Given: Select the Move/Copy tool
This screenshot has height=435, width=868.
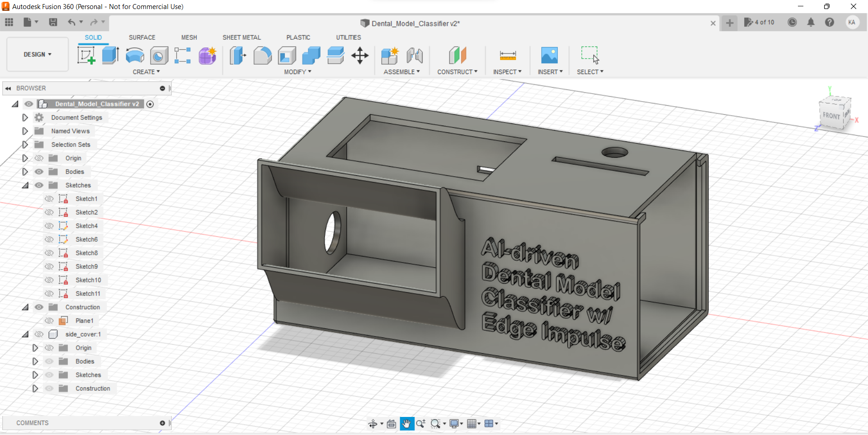Looking at the screenshot, I should [x=360, y=56].
